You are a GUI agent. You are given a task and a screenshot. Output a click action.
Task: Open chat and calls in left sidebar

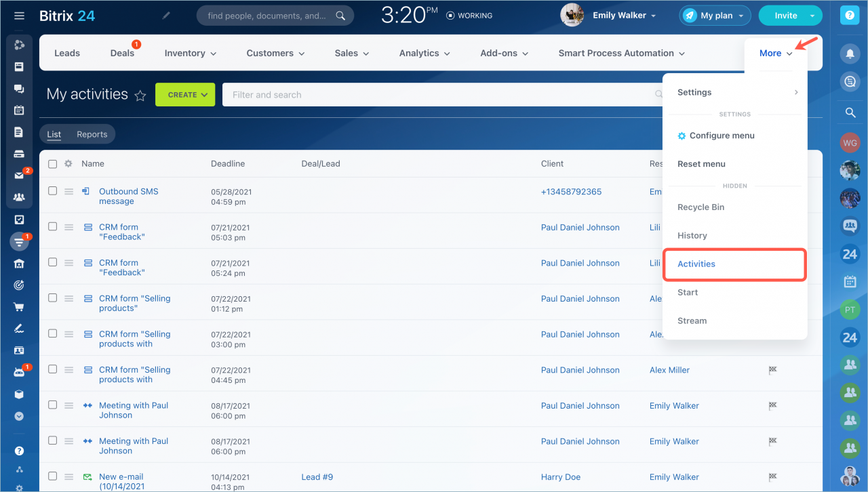tap(19, 89)
